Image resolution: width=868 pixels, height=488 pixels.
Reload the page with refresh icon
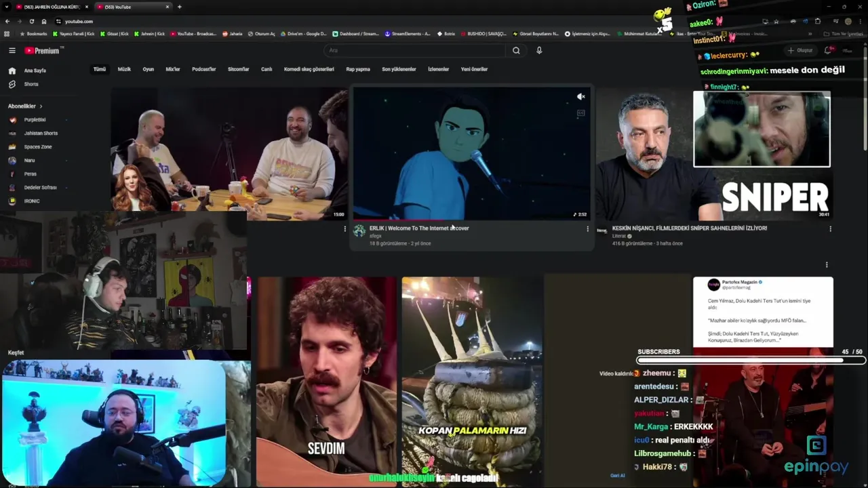[x=31, y=21]
